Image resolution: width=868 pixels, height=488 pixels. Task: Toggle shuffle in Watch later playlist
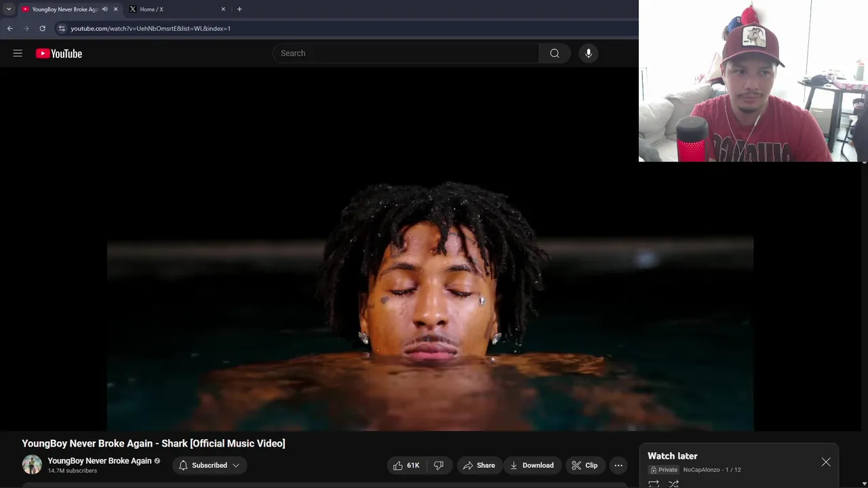click(673, 483)
